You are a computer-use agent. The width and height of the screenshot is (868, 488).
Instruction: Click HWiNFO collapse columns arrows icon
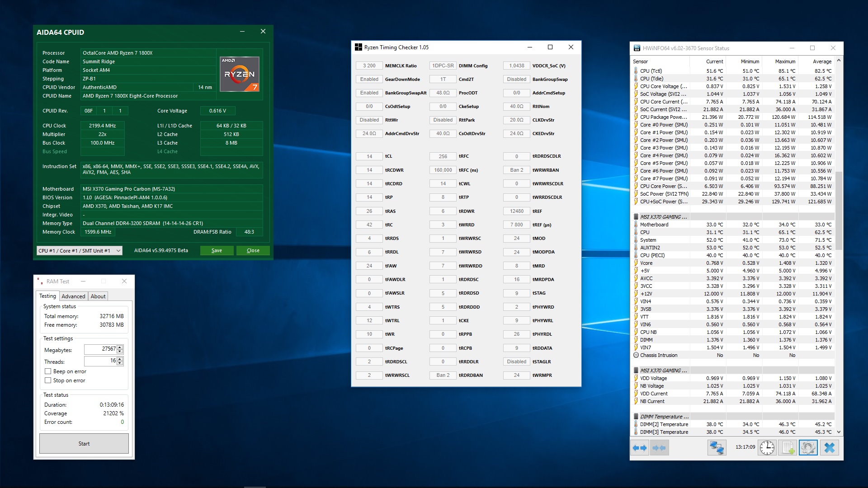click(x=659, y=448)
